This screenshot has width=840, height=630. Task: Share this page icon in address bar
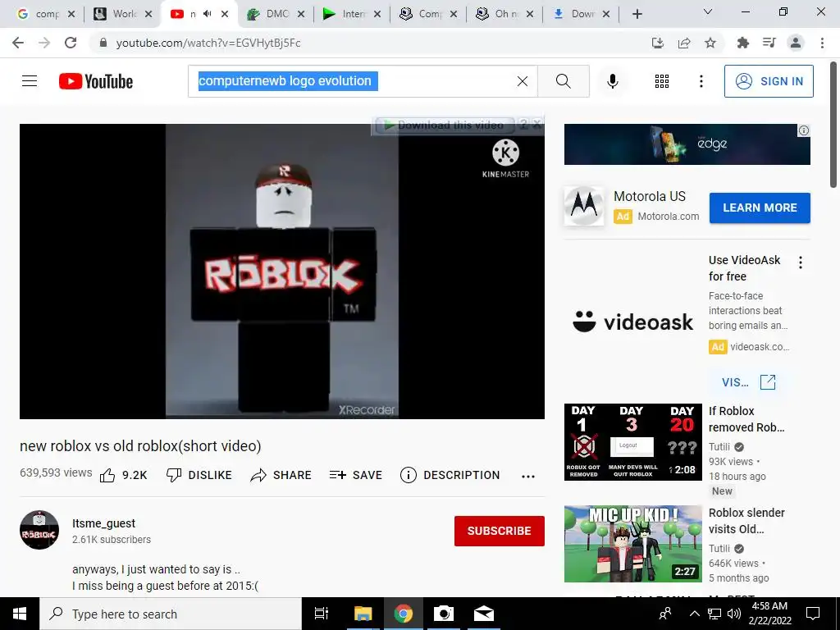pyautogui.click(x=684, y=43)
